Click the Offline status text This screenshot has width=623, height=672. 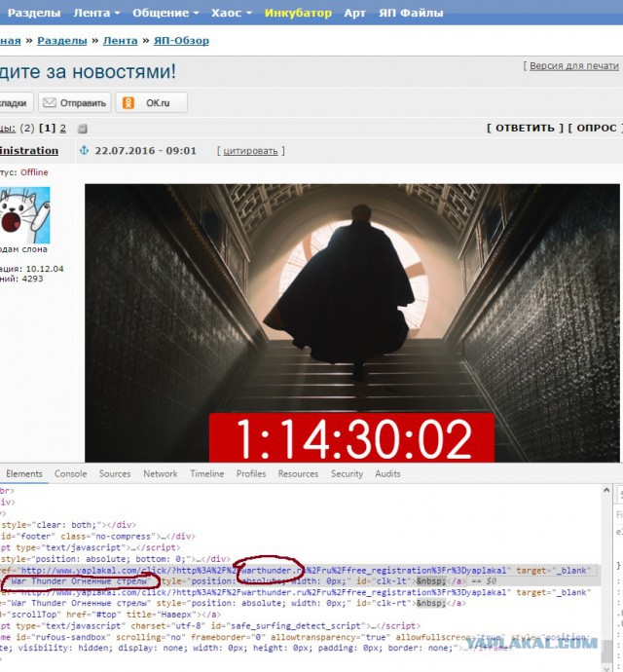point(34,172)
